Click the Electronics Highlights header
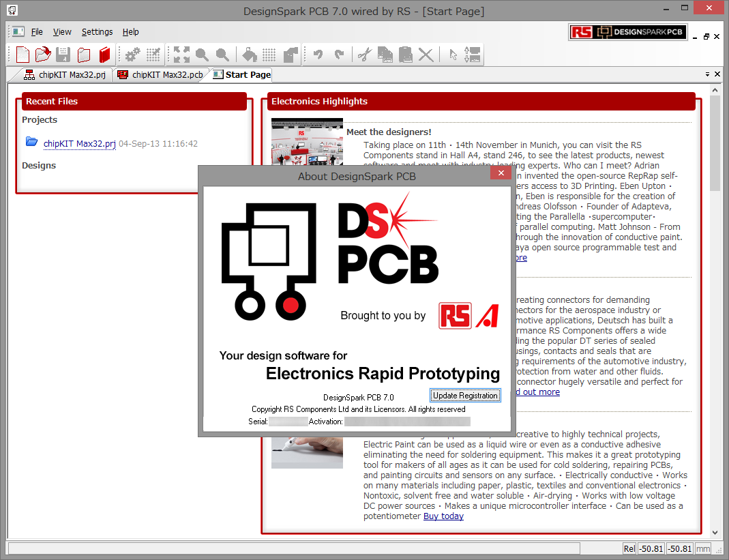Image resolution: width=729 pixels, height=560 pixels. click(481, 102)
